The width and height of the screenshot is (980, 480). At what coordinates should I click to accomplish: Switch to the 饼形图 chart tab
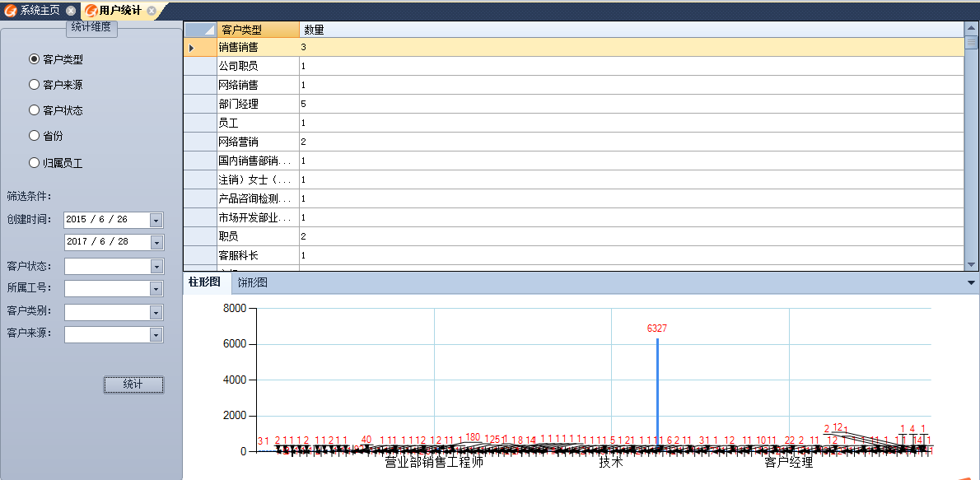(253, 282)
